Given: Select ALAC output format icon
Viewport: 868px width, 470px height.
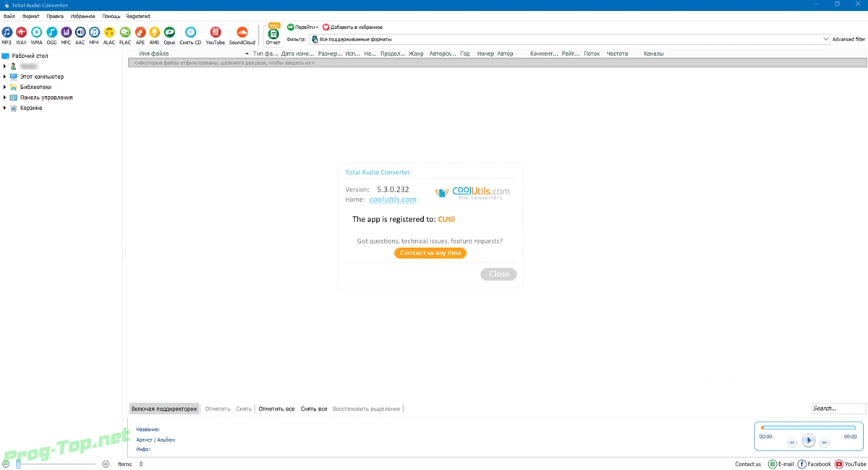Looking at the screenshot, I should click(x=109, y=35).
